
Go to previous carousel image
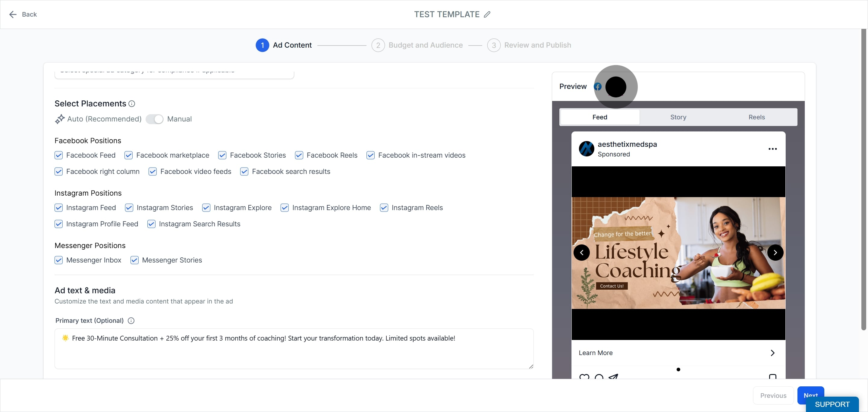pos(582,252)
